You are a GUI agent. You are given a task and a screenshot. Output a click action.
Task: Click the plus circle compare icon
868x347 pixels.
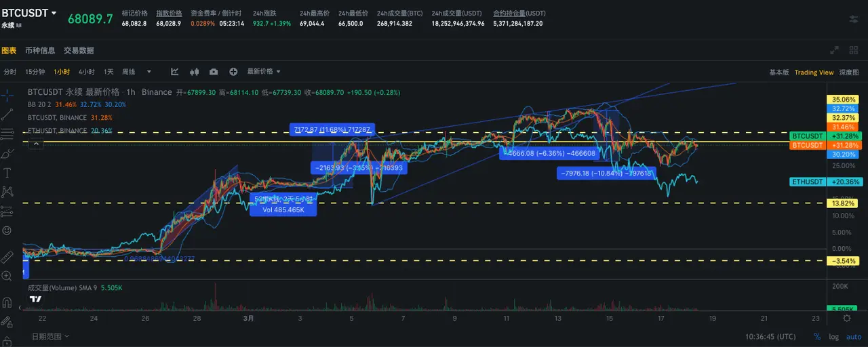click(233, 72)
